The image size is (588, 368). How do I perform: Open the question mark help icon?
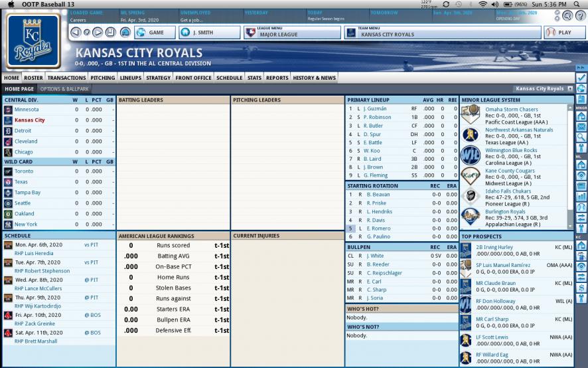pyautogui.click(x=580, y=15)
